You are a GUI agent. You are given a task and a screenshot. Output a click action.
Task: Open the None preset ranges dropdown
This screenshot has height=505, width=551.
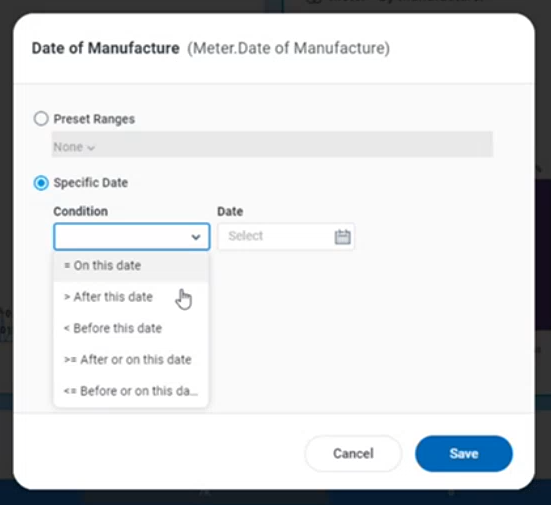(272, 145)
